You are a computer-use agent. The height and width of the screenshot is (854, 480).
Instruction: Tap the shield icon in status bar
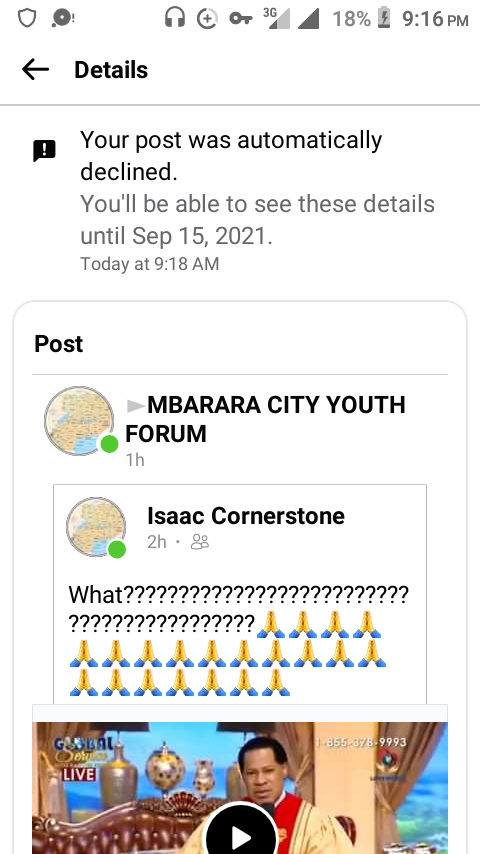(27, 19)
